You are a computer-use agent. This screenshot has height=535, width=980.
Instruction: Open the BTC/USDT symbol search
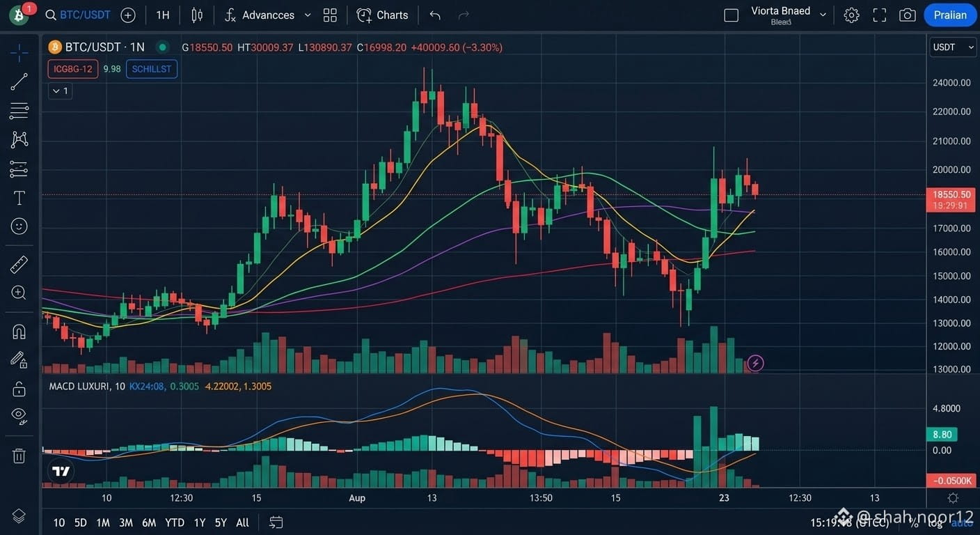click(x=77, y=15)
